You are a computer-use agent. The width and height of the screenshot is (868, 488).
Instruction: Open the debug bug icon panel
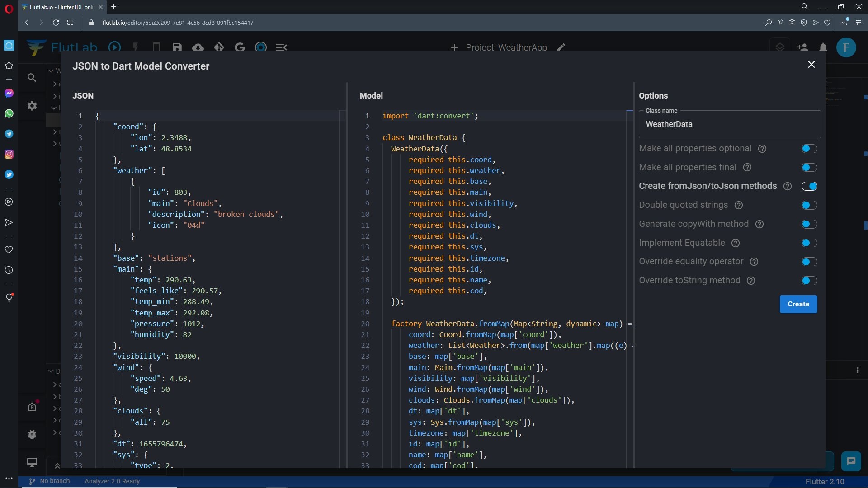pos(32,434)
